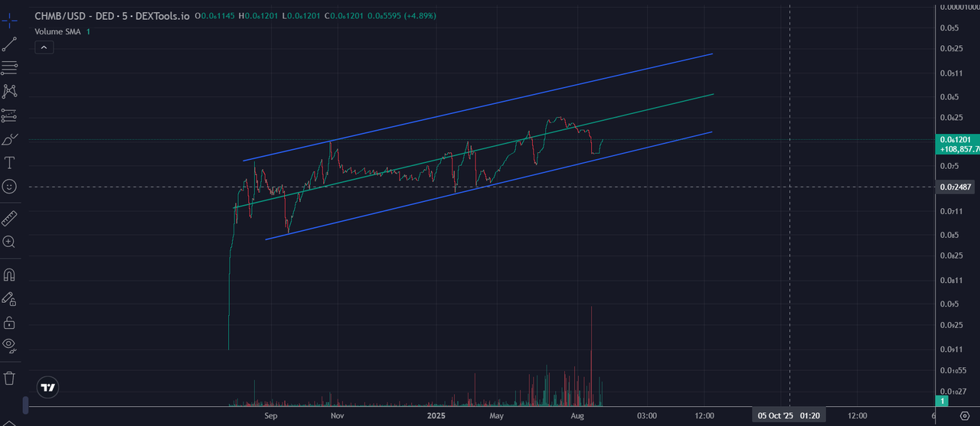The image size is (980, 426).
Task: Choose the XABCD pattern tool
Action: [9, 91]
